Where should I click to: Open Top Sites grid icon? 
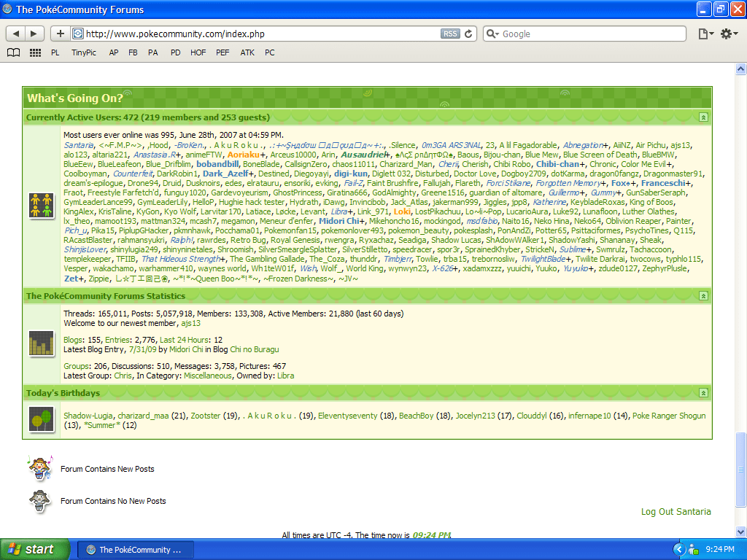(35, 52)
